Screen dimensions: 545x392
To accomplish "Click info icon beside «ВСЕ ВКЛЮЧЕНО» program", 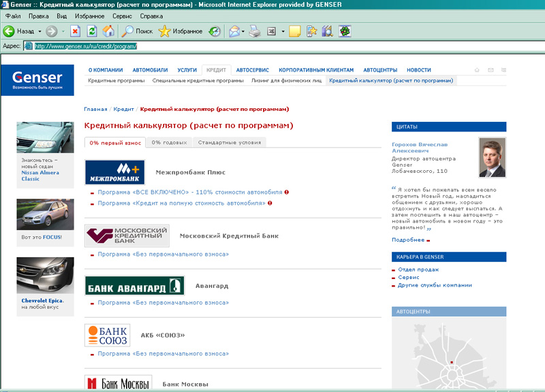I will coord(286,192).
